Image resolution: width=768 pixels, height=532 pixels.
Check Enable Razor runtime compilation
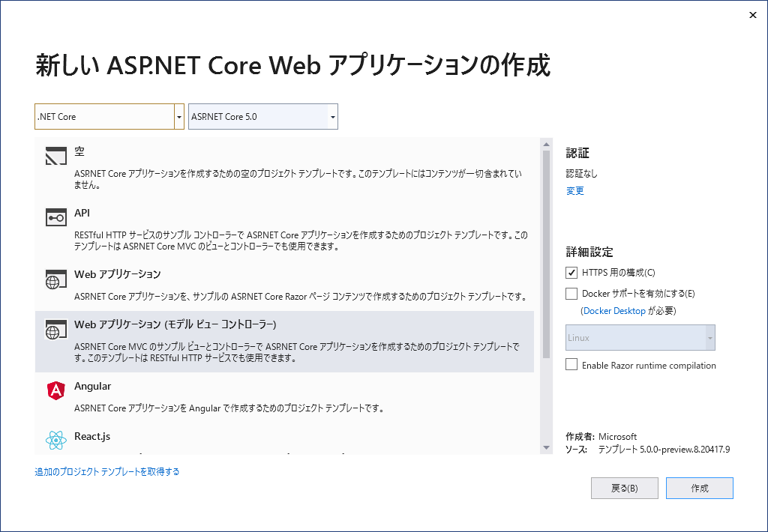coord(571,365)
